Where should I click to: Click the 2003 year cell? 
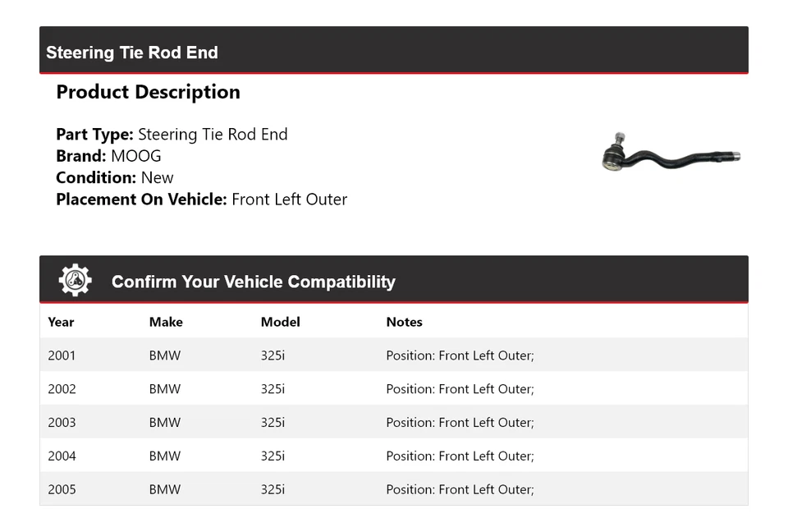coord(62,423)
